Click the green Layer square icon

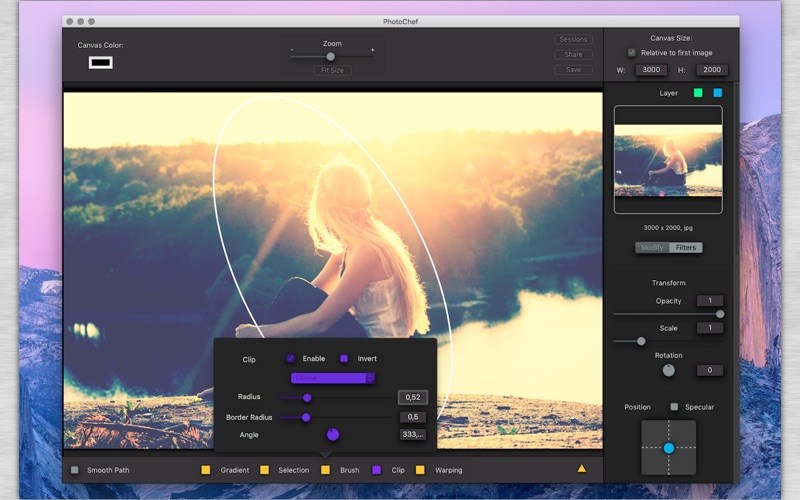pyautogui.click(x=698, y=93)
